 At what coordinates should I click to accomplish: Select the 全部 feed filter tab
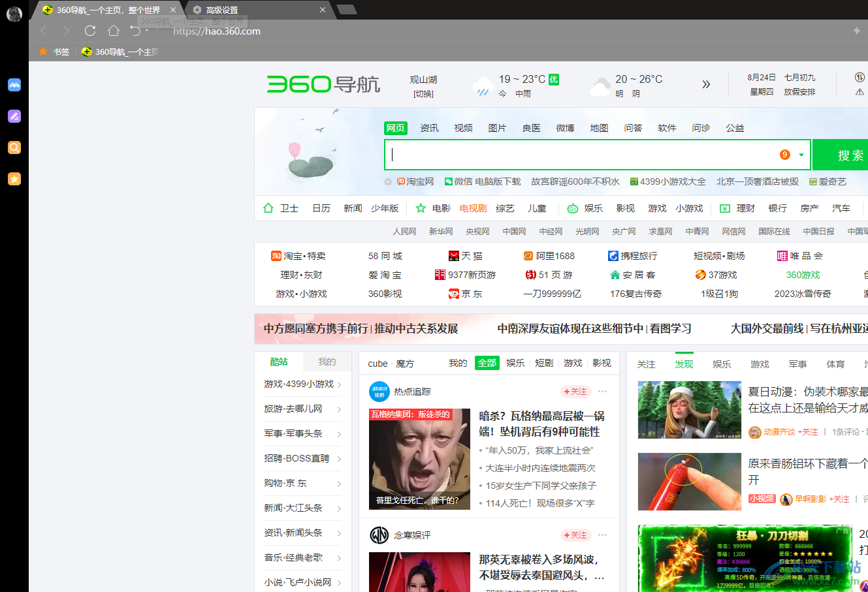pos(487,363)
